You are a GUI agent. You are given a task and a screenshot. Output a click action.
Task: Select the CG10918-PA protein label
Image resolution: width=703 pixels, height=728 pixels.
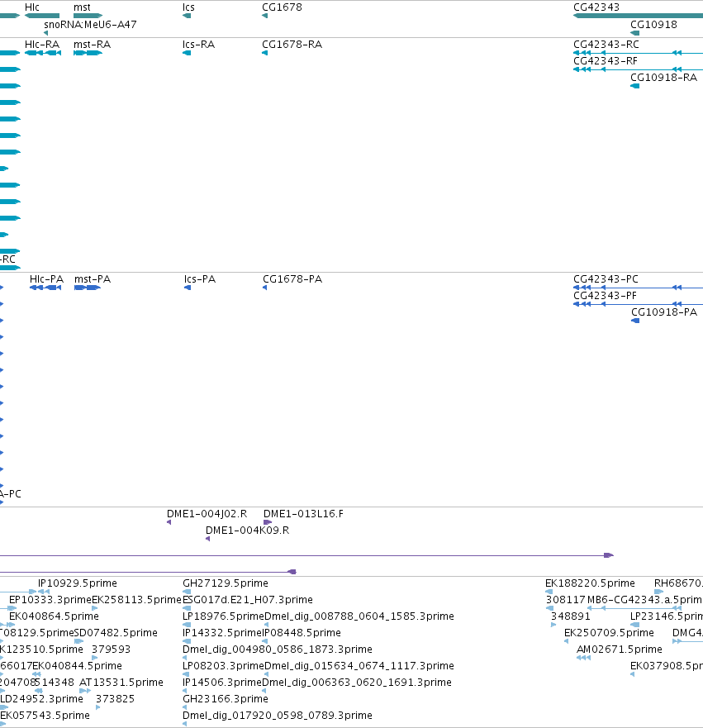tap(664, 312)
